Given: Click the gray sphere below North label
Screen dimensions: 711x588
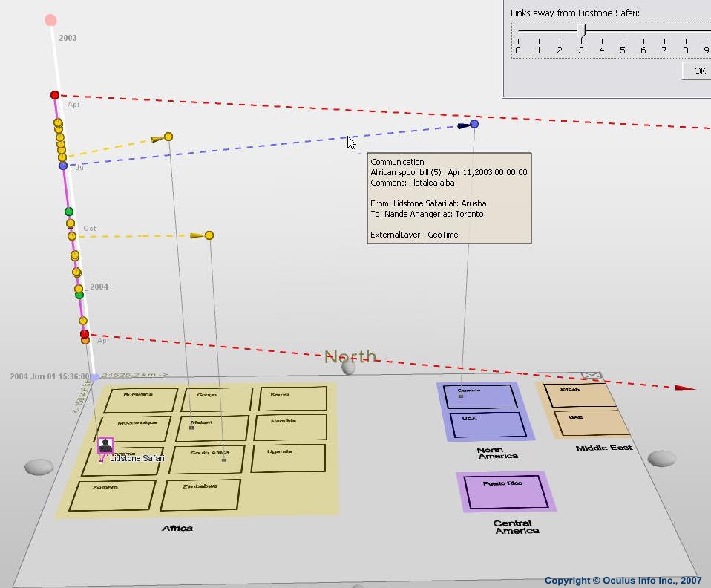Looking at the screenshot, I should 348,367.
